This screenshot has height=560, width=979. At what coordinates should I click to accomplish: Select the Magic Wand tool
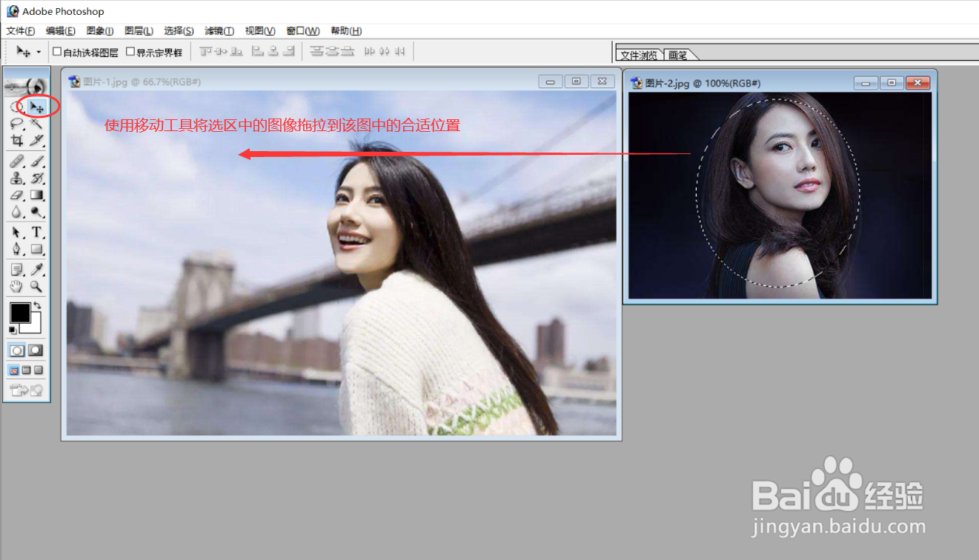[36, 124]
